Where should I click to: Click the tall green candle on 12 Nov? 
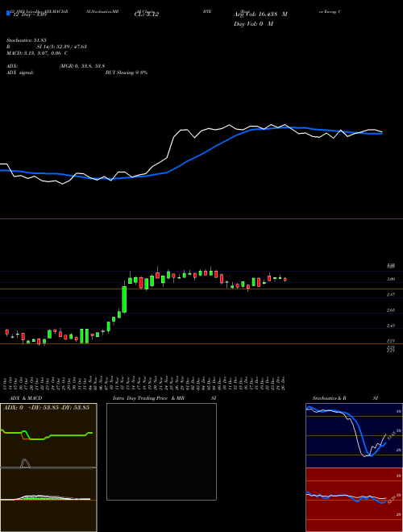pyautogui.click(x=124, y=300)
